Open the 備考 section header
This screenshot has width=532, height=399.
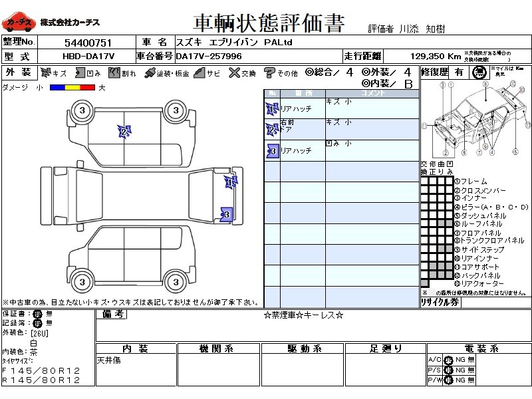pos(112,315)
